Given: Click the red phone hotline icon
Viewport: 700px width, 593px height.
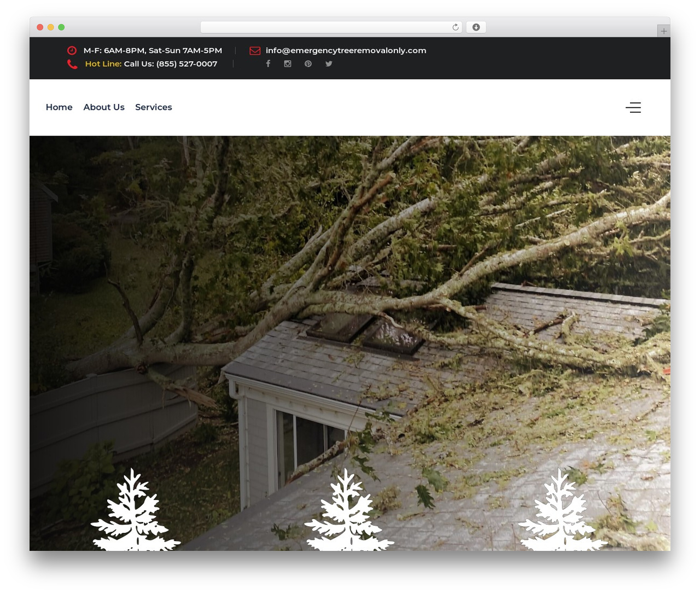Looking at the screenshot, I should (72, 64).
